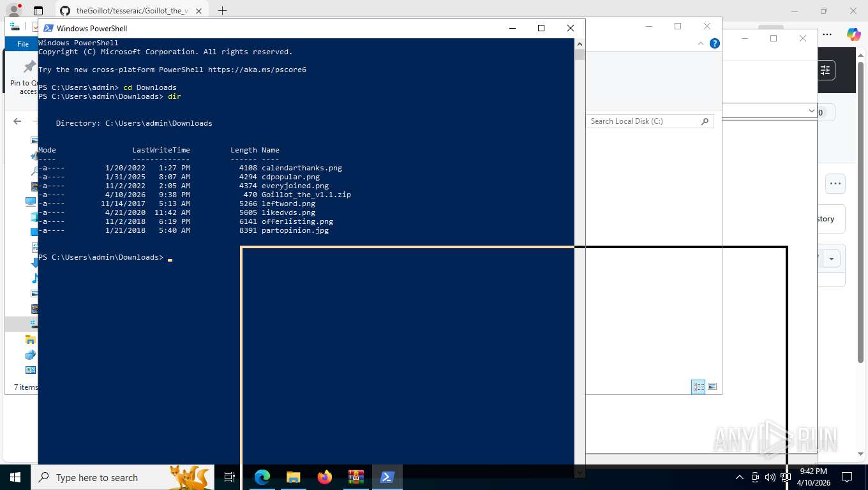Click partopinion.jpg in the directory listing
Screen dimensions: 868x490
click(296, 230)
